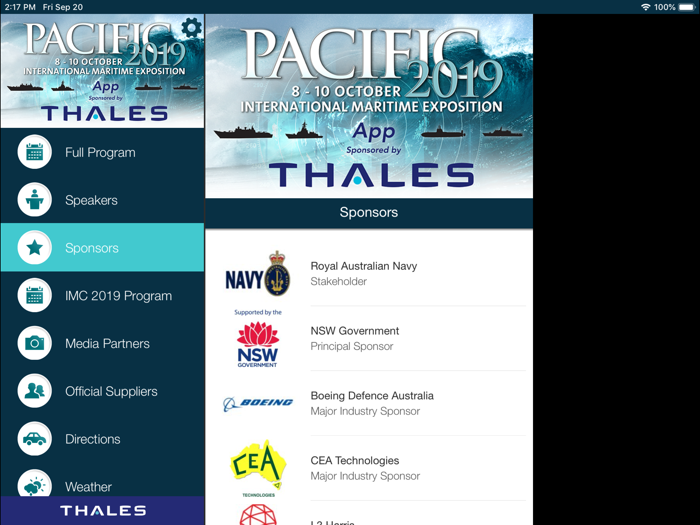Click the red geodesic L3 Harris logo
Screen dimensions: 700x525
(x=258, y=515)
